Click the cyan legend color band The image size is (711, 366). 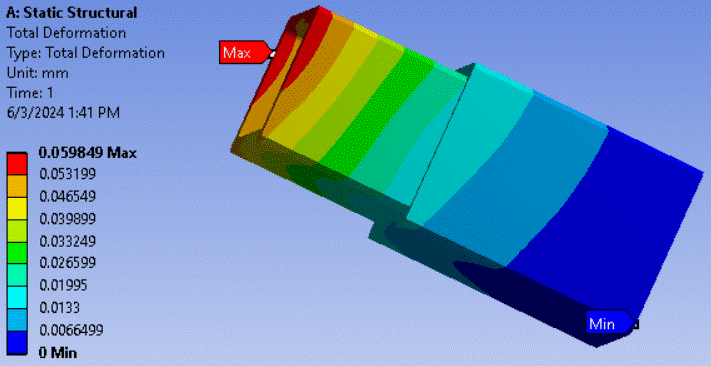coord(17,297)
